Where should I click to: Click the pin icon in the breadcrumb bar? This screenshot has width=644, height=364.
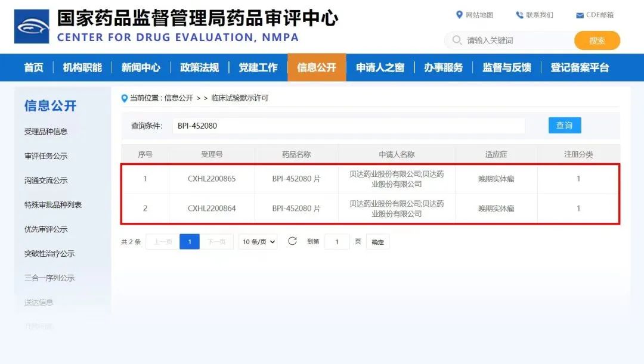122,98
